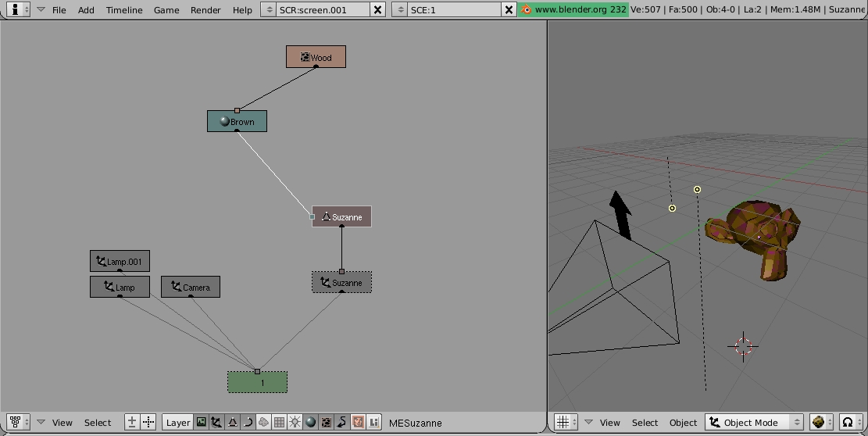Click the Suzanne mesh triangle icon
Screen dimensions: 868x436
click(326, 217)
